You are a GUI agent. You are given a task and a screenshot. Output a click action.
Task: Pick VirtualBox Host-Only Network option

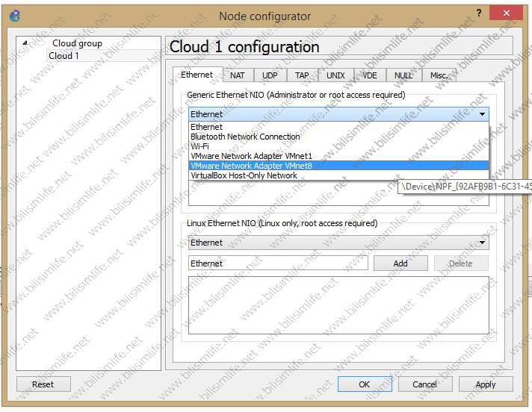coord(244,175)
